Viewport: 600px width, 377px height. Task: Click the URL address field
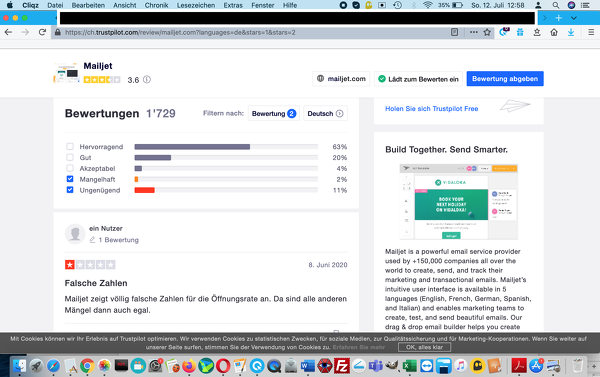point(253,33)
